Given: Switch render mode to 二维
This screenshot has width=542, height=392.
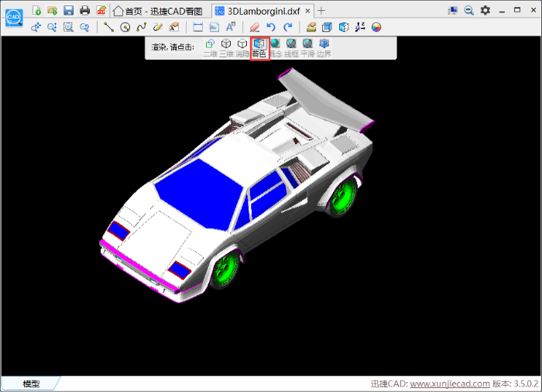Looking at the screenshot, I should click(210, 48).
